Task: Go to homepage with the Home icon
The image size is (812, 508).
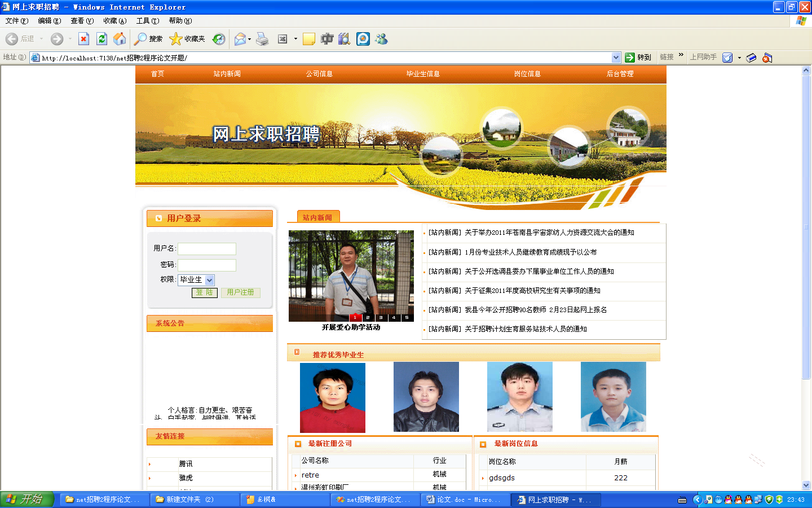Action: (120, 38)
